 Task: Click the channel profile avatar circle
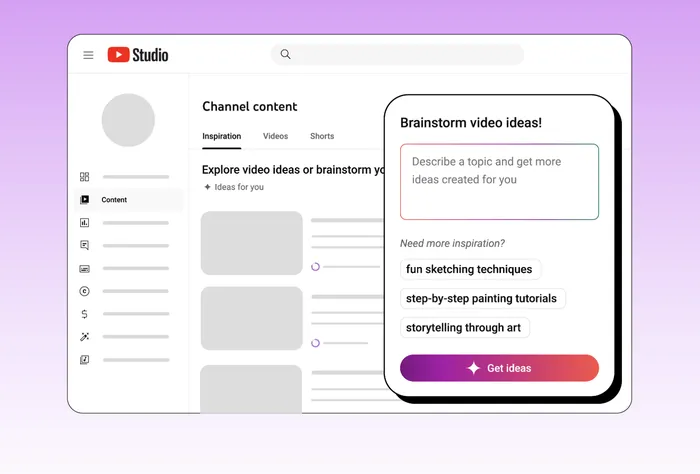pyautogui.click(x=128, y=120)
